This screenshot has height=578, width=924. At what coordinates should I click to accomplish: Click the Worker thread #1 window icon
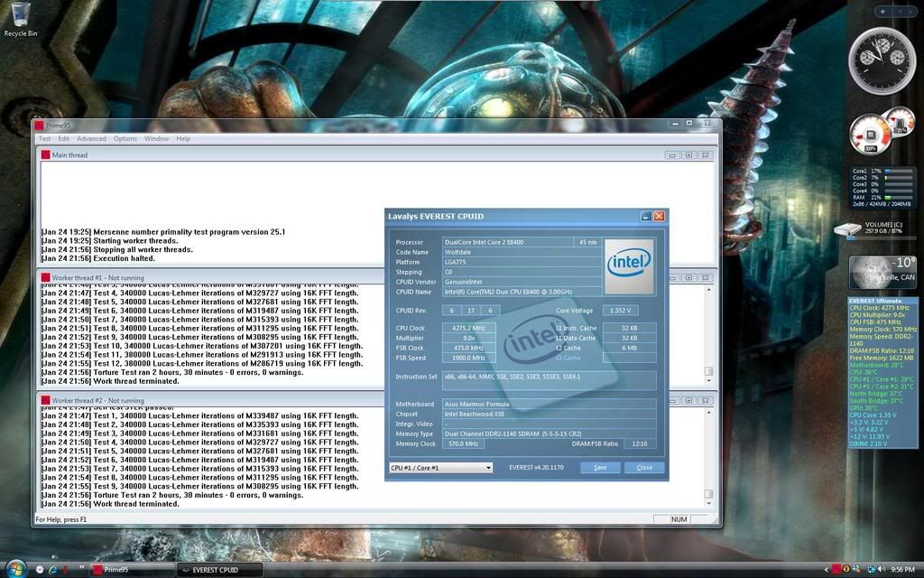(x=45, y=277)
